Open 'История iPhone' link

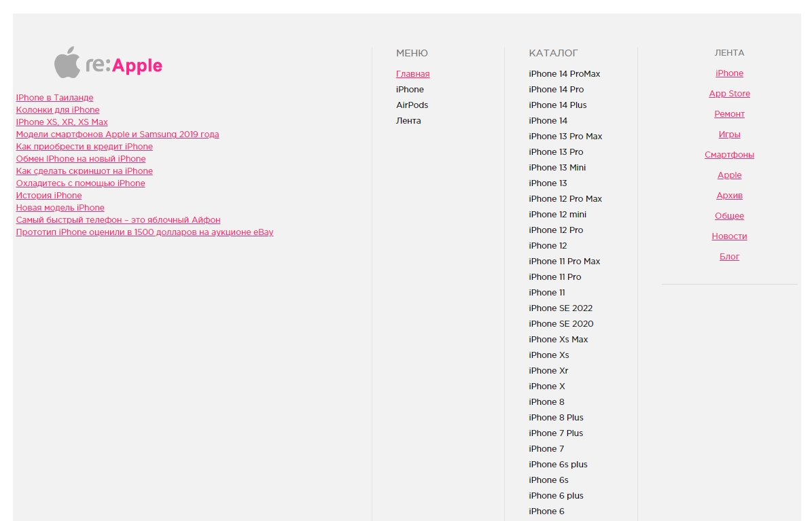(x=49, y=195)
